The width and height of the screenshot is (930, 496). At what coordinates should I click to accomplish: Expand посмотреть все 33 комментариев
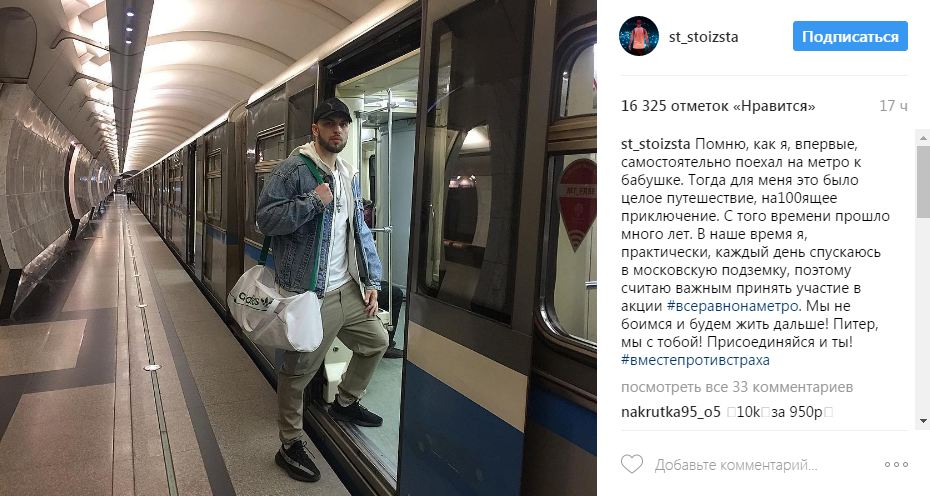(737, 387)
